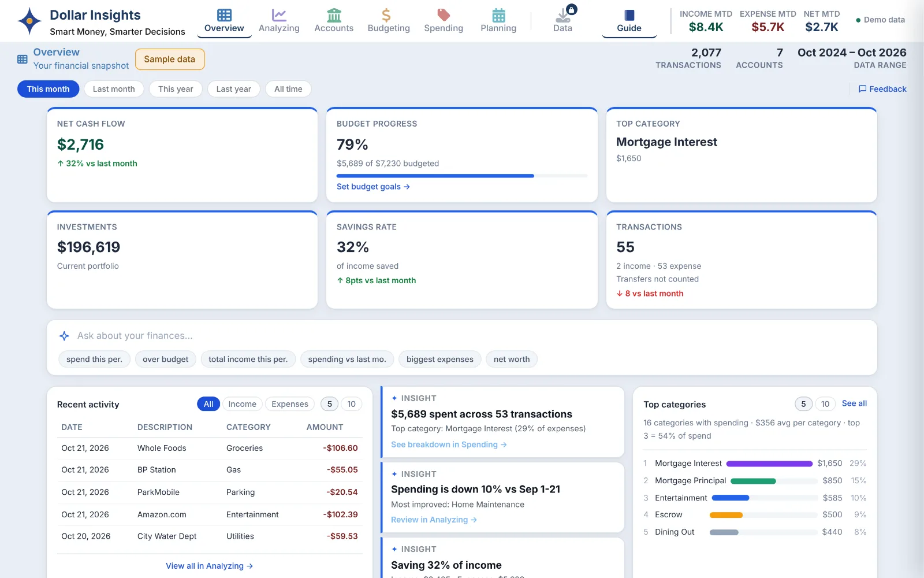Click the budget progress bar

(462, 176)
